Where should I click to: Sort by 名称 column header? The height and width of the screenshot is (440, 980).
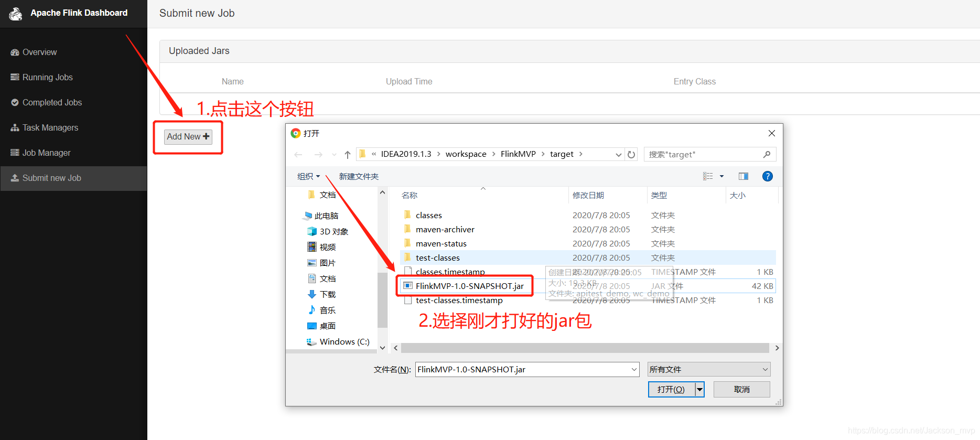coord(409,195)
